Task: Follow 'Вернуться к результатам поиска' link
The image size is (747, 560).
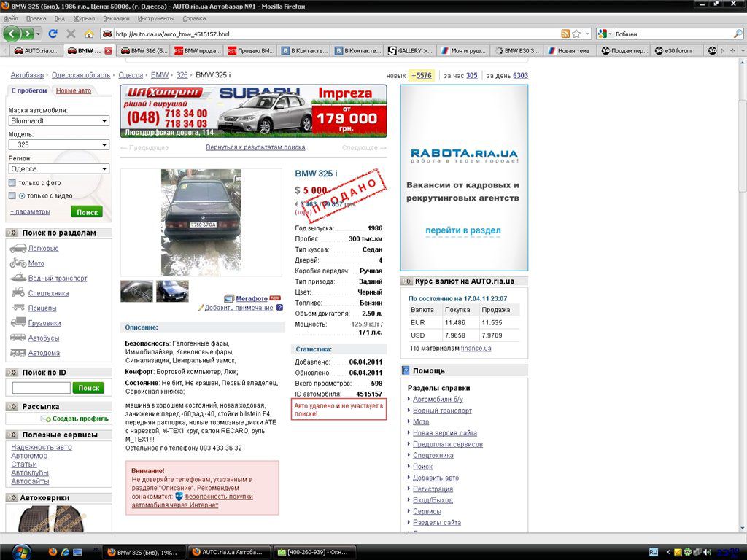Action: point(255,147)
